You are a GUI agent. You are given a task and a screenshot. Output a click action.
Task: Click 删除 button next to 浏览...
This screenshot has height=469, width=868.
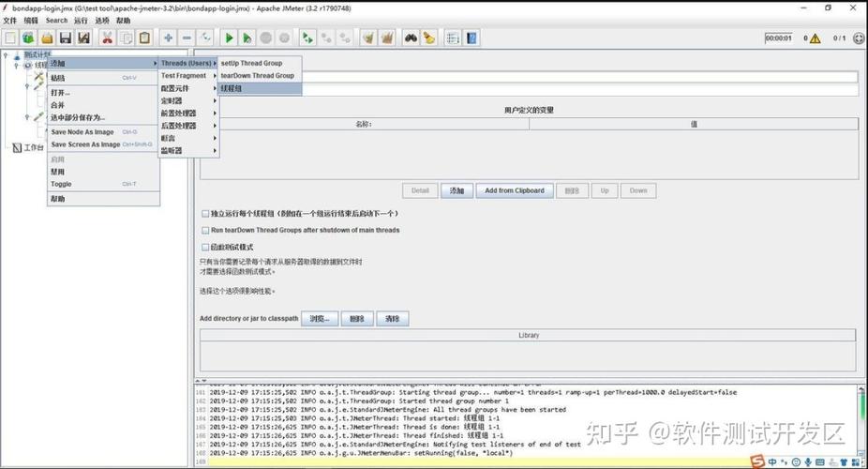pyautogui.click(x=357, y=318)
